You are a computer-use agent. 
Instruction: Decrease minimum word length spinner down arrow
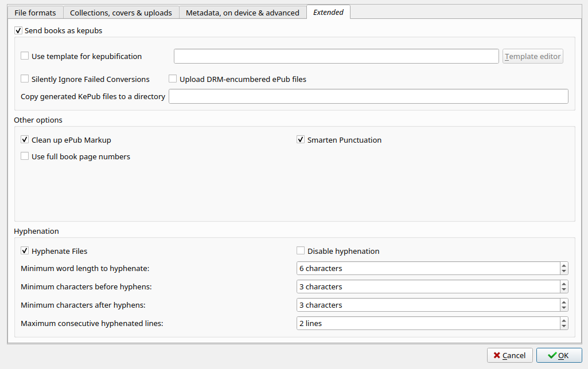pyautogui.click(x=564, y=271)
